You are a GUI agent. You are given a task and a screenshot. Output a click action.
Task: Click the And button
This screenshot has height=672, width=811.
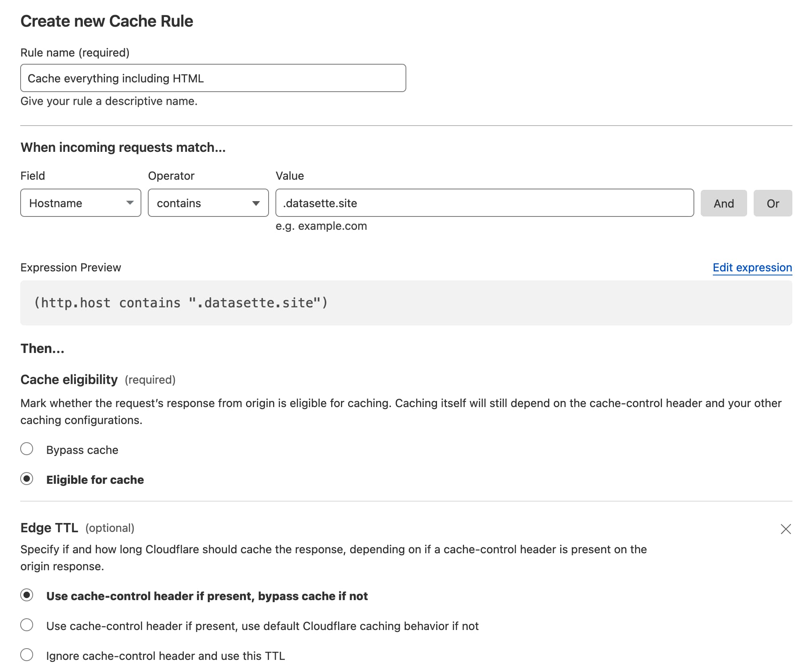point(724,203)
